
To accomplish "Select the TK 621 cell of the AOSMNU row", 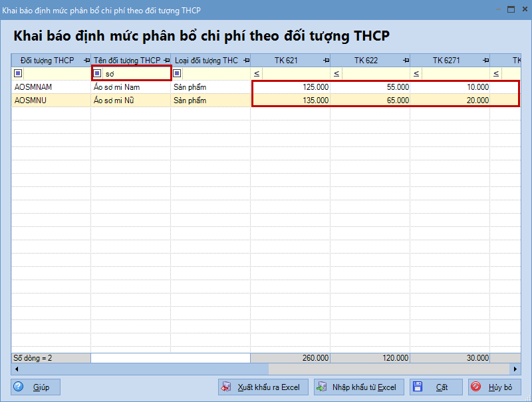I will [291, 100].
